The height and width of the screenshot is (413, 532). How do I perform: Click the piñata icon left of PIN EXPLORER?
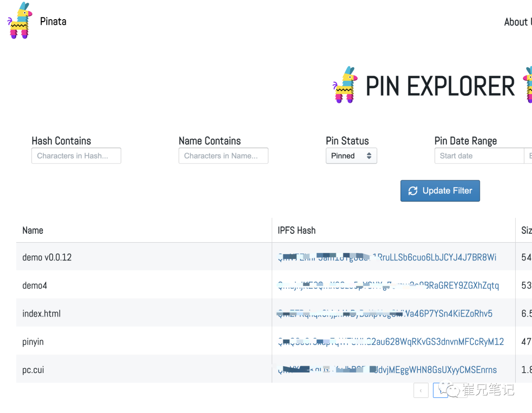345,85
